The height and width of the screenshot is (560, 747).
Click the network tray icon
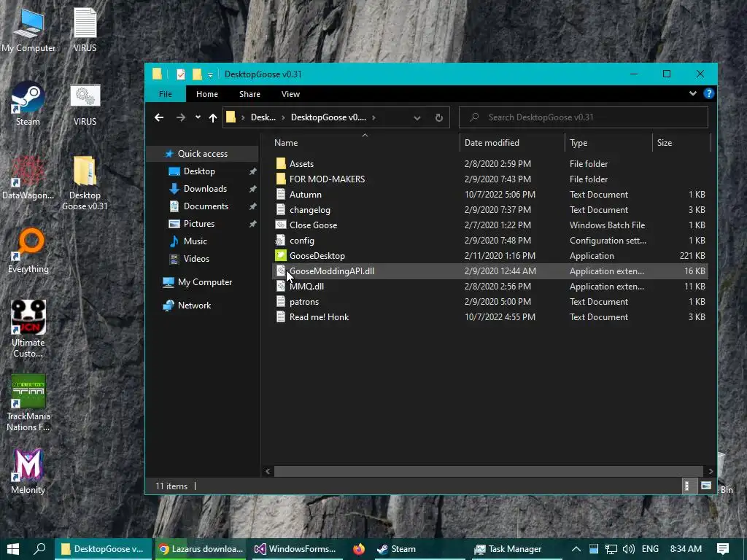click(x=611, y=549)
